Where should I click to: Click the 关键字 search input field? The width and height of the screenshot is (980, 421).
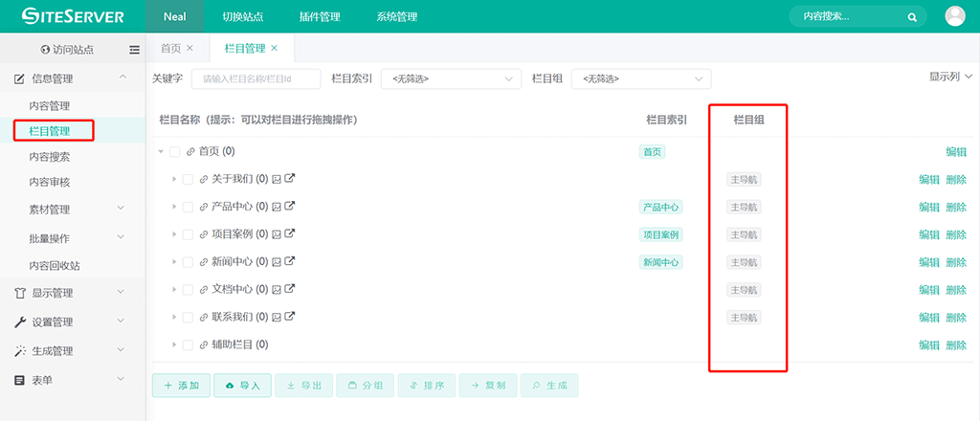tap(254, 79)
